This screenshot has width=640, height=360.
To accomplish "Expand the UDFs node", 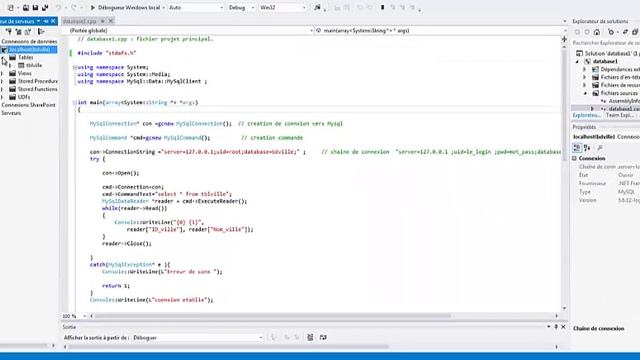I will click(3, 97).
